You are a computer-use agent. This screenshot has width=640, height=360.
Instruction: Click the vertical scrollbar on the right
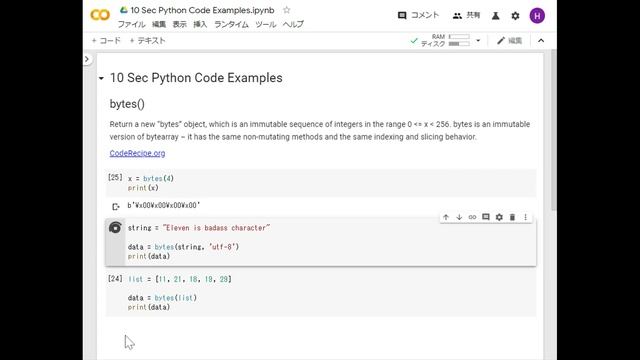tap(553, 131)
